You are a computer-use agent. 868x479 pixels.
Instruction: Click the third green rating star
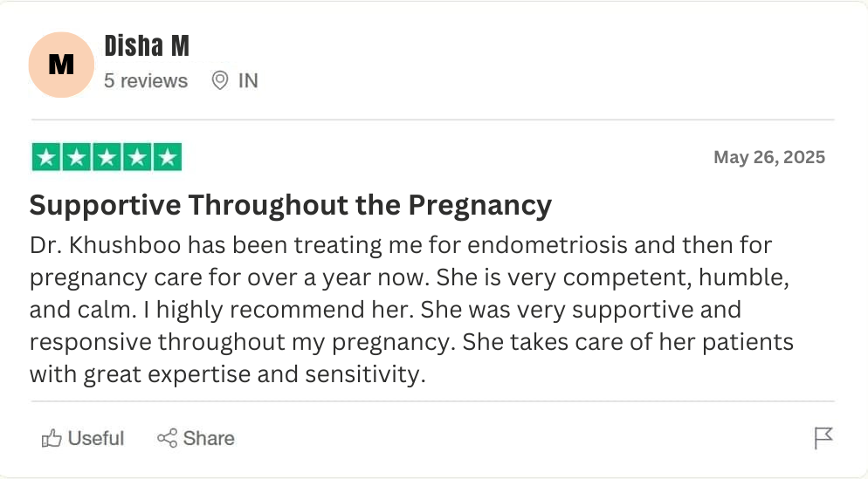pos(107,158)
